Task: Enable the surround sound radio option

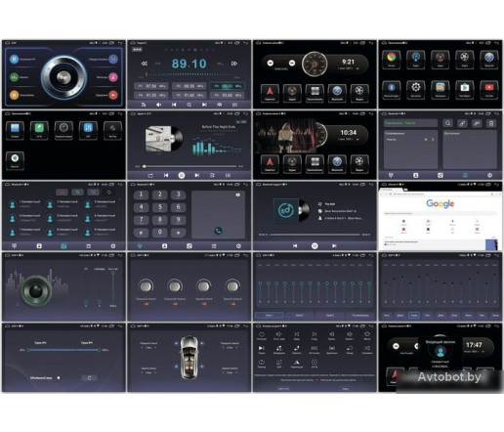Action: coord(59,378)
